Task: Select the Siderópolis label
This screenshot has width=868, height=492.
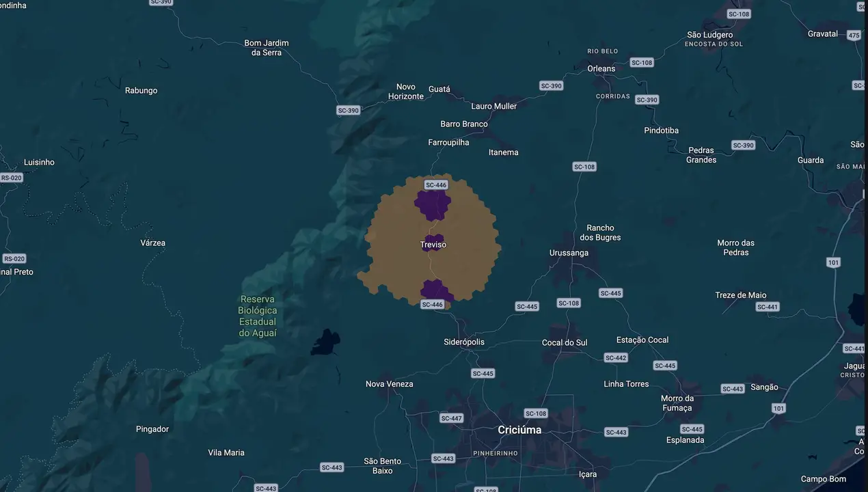Action: click(464, 342)
